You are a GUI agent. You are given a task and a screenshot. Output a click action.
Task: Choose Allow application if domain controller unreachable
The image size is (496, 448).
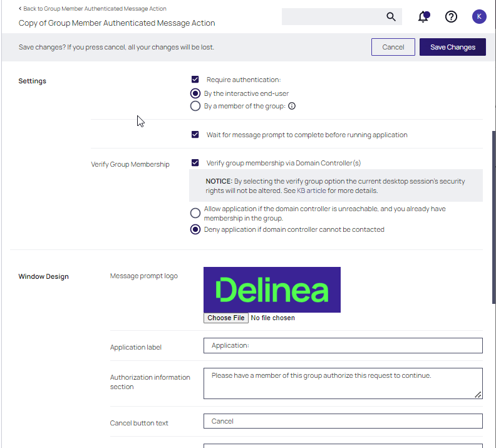click(195, 213)
